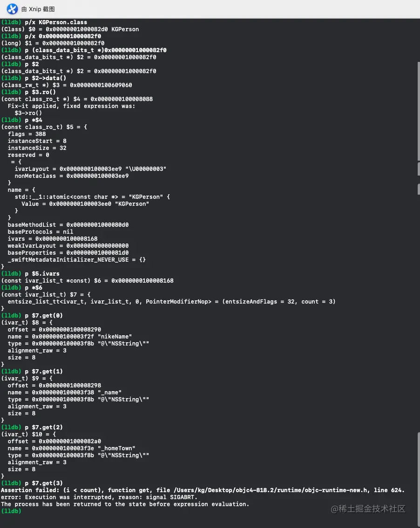Click the 'name = 0x0000000100003f3e "_homeTown"' field

pyautogui.click(x=71, y=448)
